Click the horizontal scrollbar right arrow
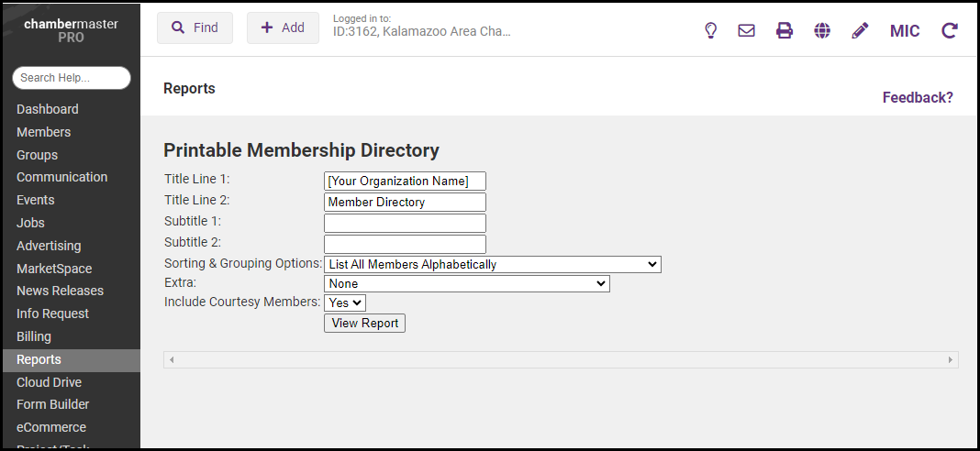The image size is (980, 451). [x=951, y=359]
